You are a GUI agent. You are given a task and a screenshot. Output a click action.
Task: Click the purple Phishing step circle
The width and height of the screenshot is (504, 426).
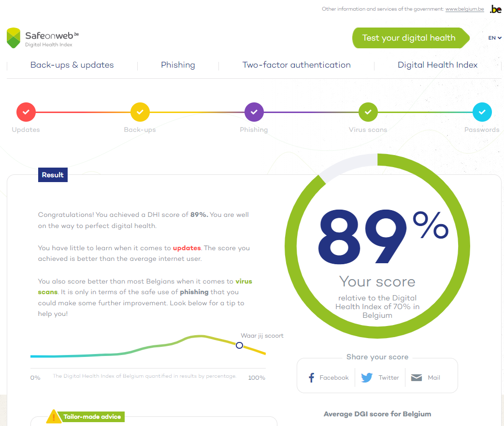click(x=254, y=112)
